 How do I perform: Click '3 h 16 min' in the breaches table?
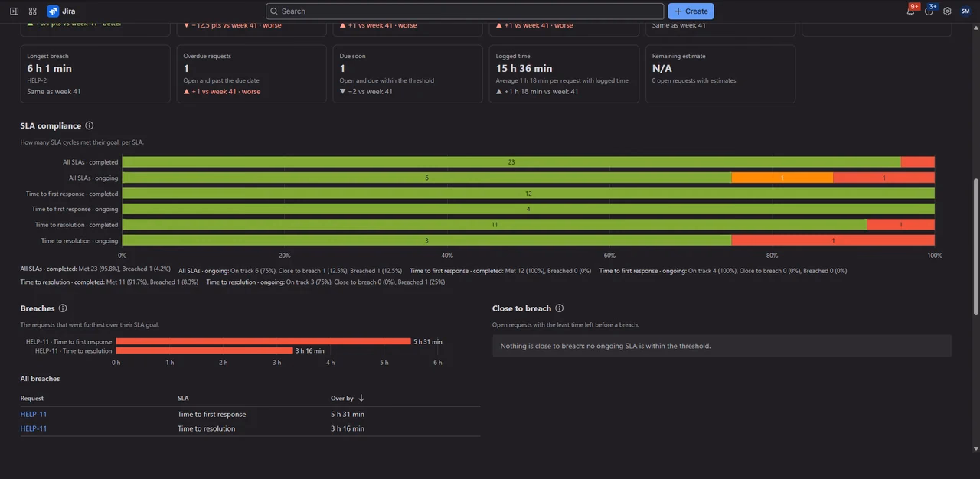click(348, 428)
